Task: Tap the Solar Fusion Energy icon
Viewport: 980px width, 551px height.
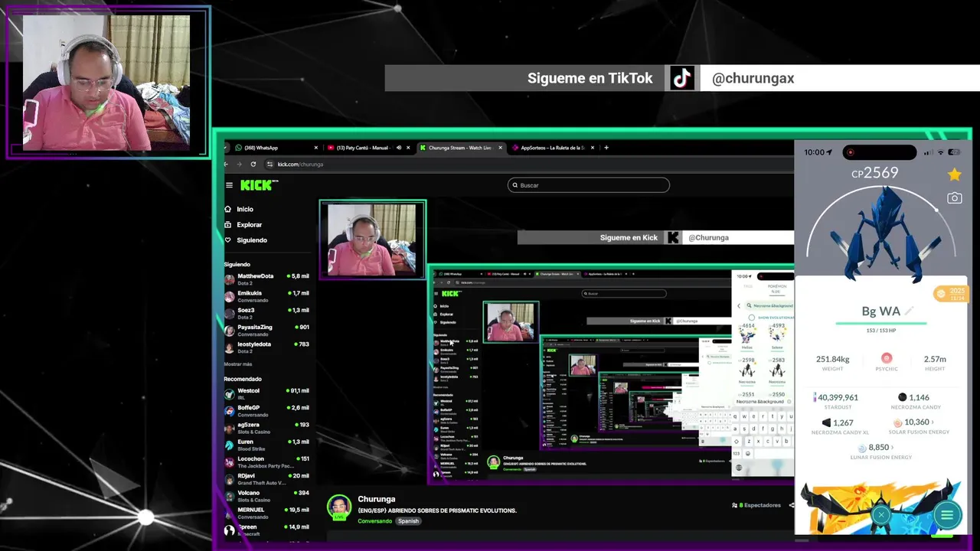Action: tap(898, 422)
